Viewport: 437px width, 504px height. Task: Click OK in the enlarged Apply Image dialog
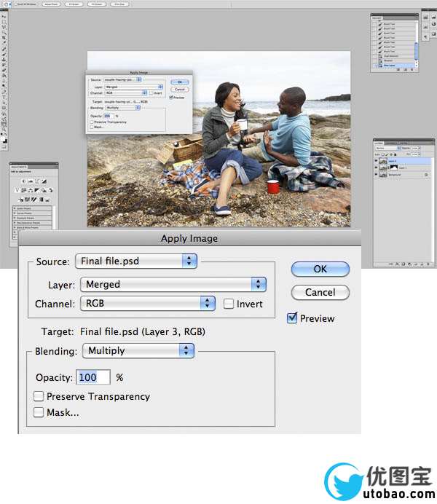pos(320,269)
